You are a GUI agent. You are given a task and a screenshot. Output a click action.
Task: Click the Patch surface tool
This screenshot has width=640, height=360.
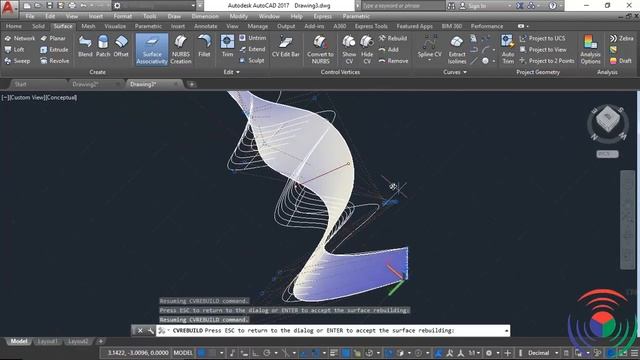[103, 46]
